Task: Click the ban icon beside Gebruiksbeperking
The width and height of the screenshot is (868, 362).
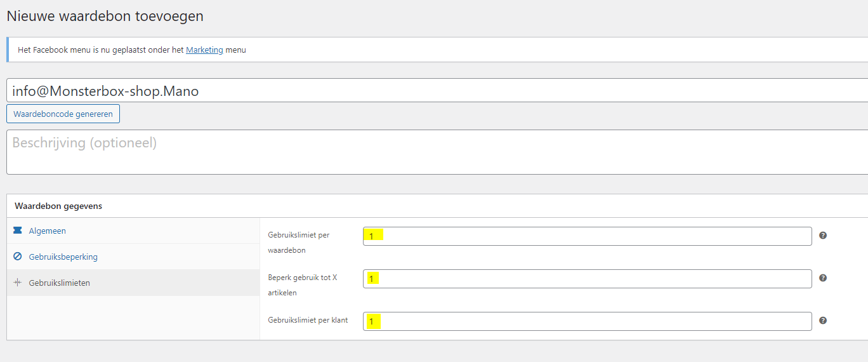Action: (x=17, y=257)
